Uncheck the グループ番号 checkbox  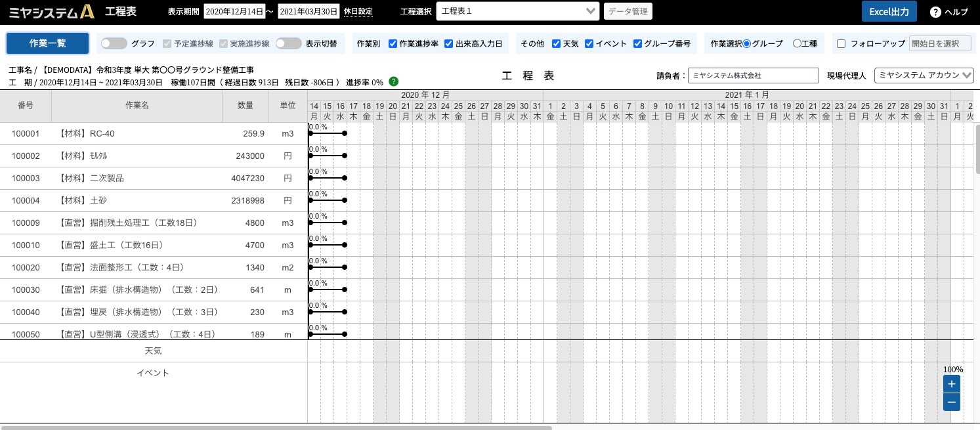(637, 44)
